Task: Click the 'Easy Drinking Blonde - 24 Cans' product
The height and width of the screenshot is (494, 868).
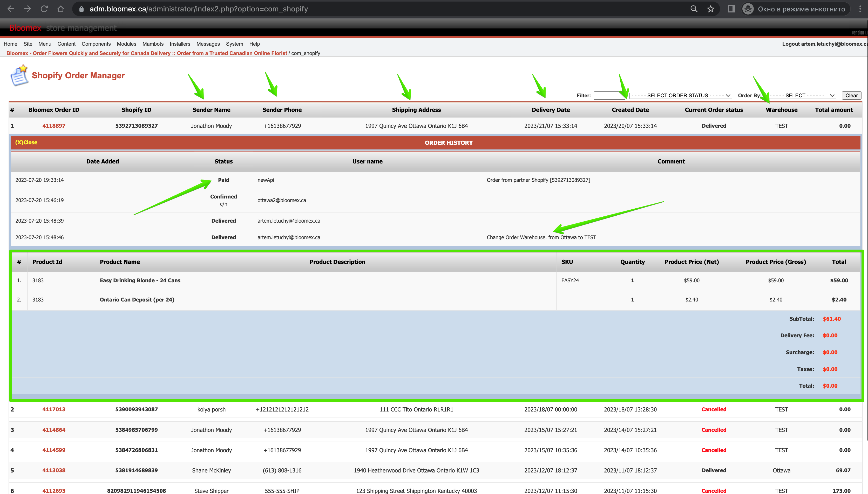Action: [140, 280]
